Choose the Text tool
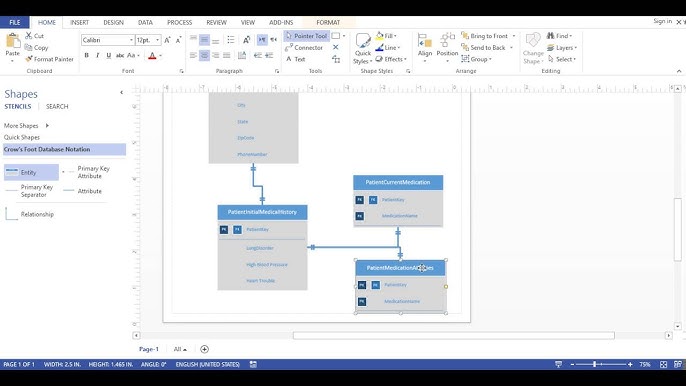 [295, 59]
